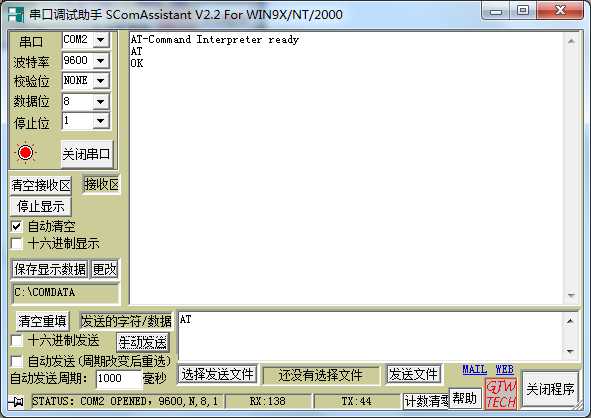This screenshot has width=591, height=418.
Task: Click the 关闭程序 button
Action: [x=550, y=389]
